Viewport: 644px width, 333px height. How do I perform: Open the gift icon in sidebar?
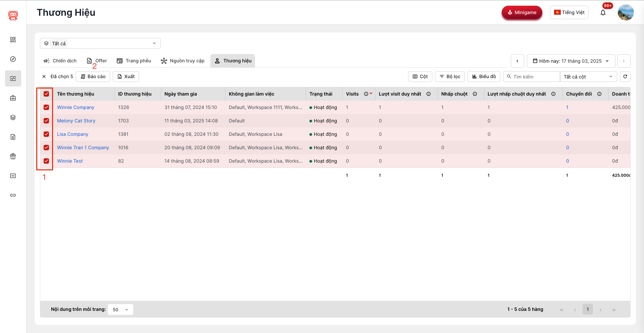tap(13, 156)
